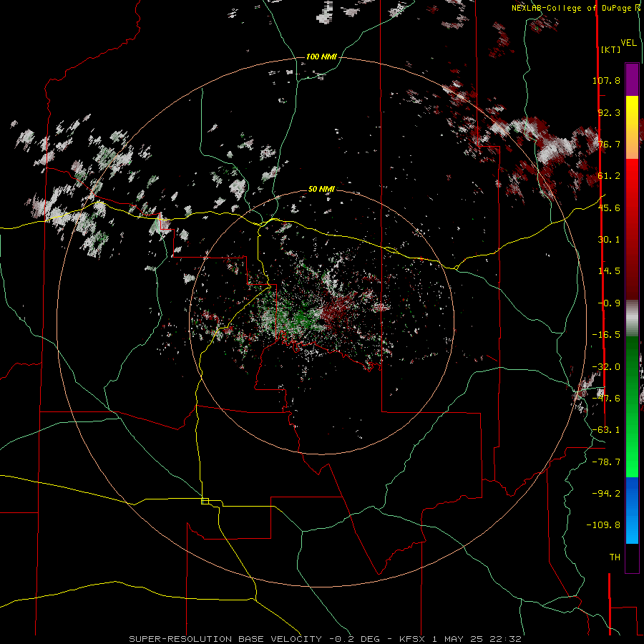Image resolution: width=644 pixels, height=644 pixels.
Task: Click the SUPER-RESOLUTION BASE VELOCITY caption text
Action: point(225,639)
